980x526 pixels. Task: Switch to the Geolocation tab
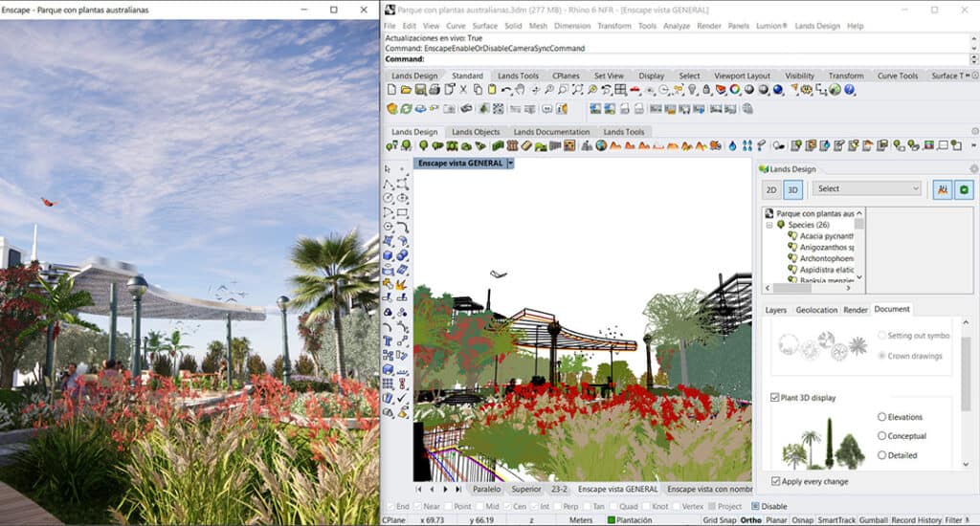815,310
